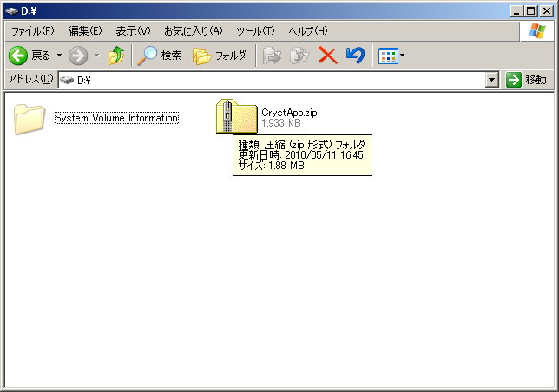The image size is (559, 392).
Task: Undo with the blue arrow icon
Action: 355,56
